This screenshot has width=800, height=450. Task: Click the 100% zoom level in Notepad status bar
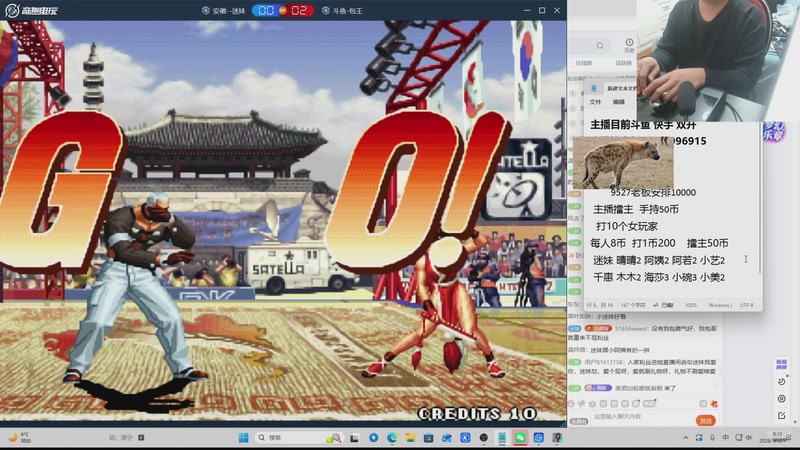(x=691, y=305)
